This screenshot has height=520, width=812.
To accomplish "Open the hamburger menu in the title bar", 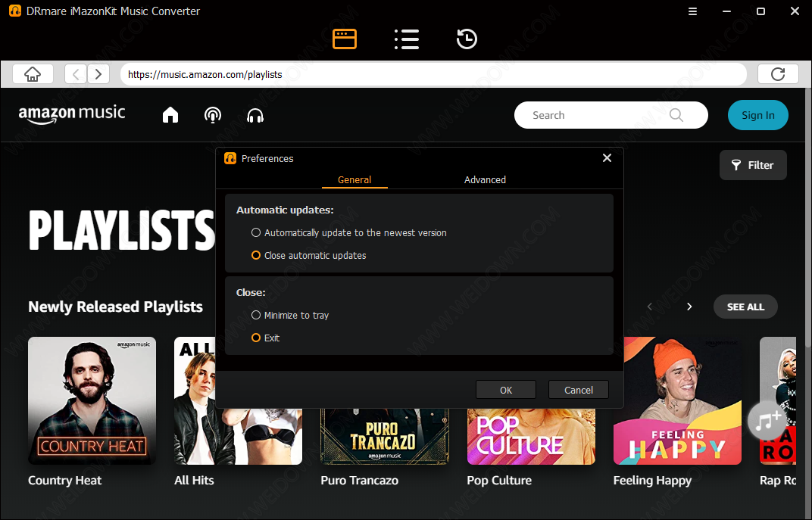I will [x=692, y=11].
